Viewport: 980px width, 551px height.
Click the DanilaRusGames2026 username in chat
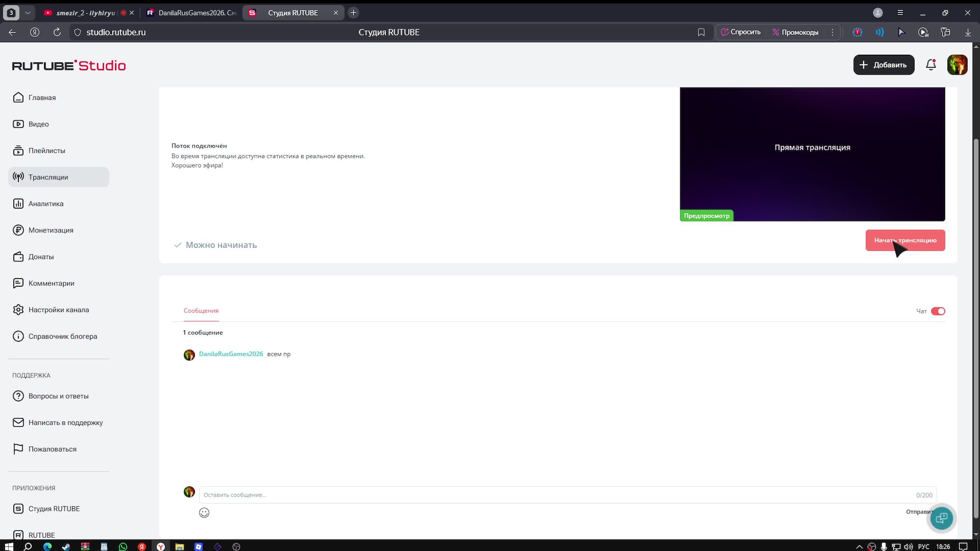tap(231, 354)
